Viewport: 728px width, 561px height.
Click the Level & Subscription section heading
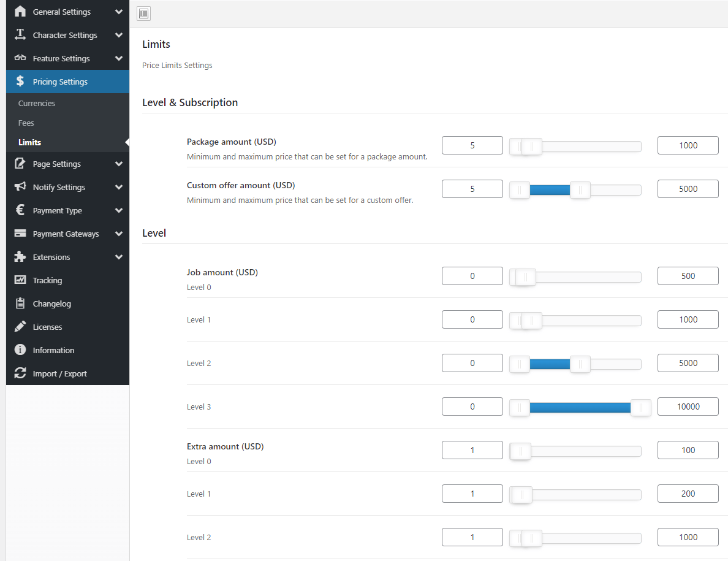(190, 102)
